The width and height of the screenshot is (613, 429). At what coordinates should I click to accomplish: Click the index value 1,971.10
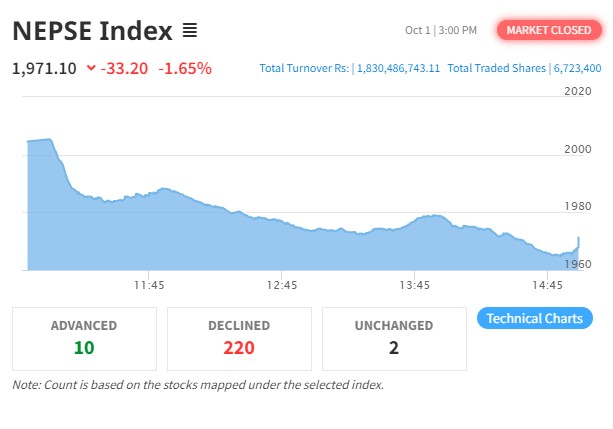click(x=44, y=69)
